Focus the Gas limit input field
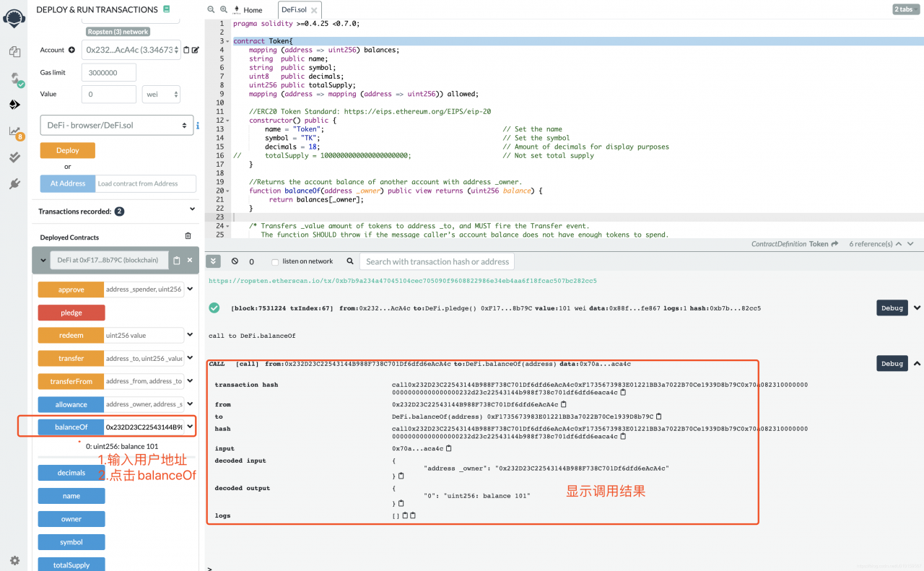This screenshot has width=924, height=571. pos(109,72)
